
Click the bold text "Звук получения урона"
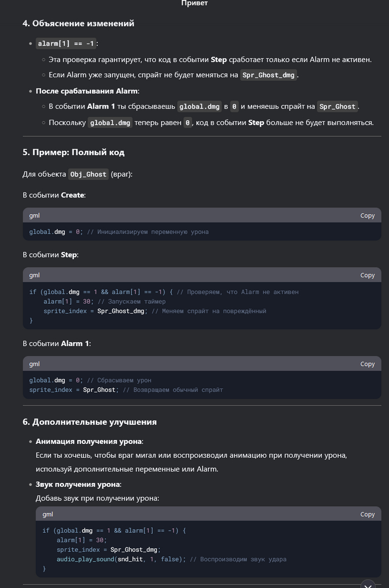tap(78, 484)
